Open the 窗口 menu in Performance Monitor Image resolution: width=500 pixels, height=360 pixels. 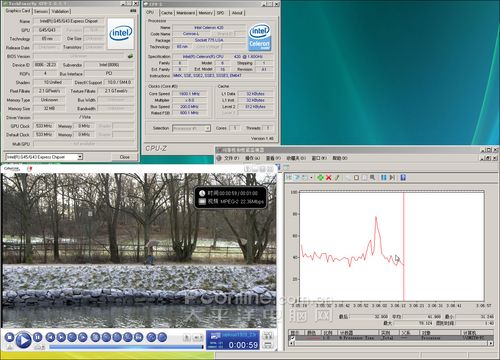[319, 158]
